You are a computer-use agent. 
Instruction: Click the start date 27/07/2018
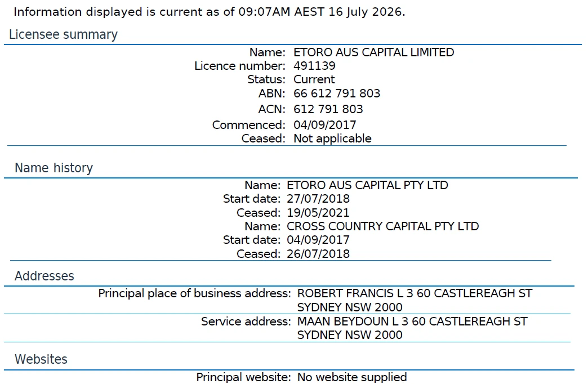point(318,199)
